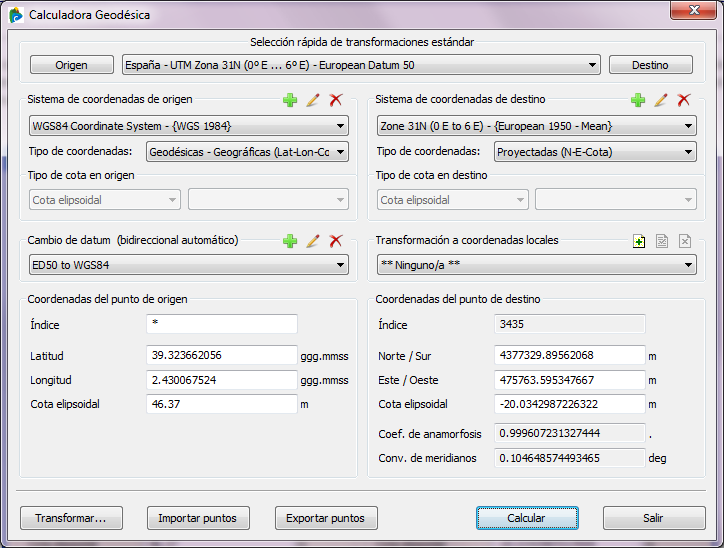Screen dimensions: 724x548
Task: Add a new local coordinates transformation
Action: tap(639, 241)
